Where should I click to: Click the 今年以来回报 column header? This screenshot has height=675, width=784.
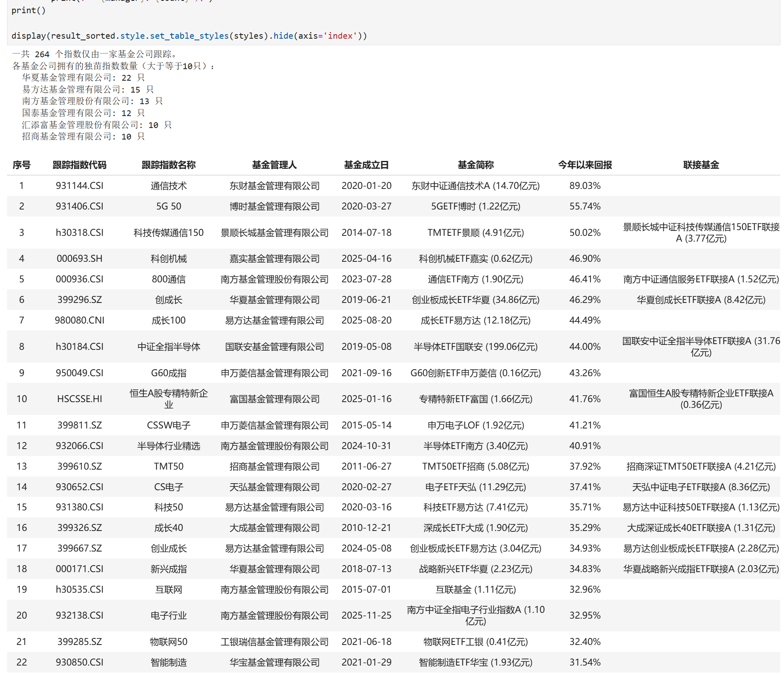coord(585,165)
